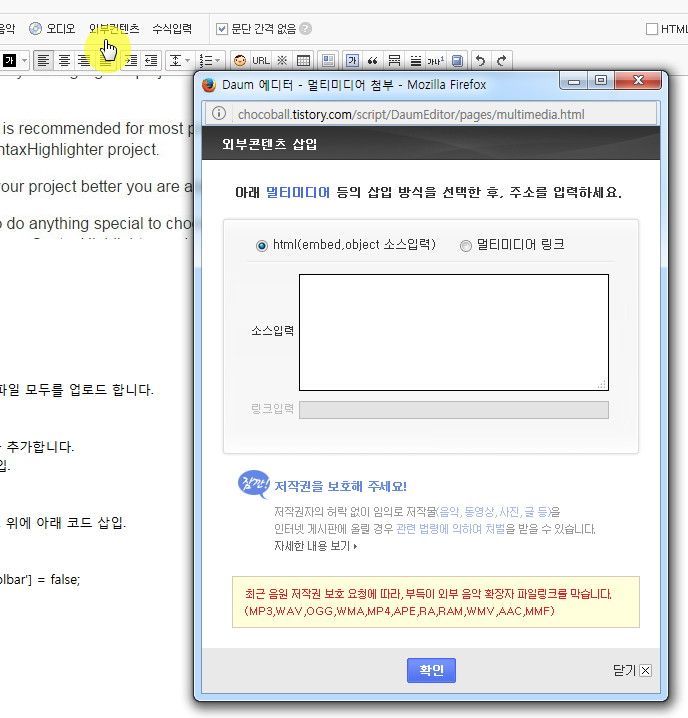The height and width of the screenshot is (718, 688).
Task: Click the 링크입력 input field
Action: [x=454, y=410]
